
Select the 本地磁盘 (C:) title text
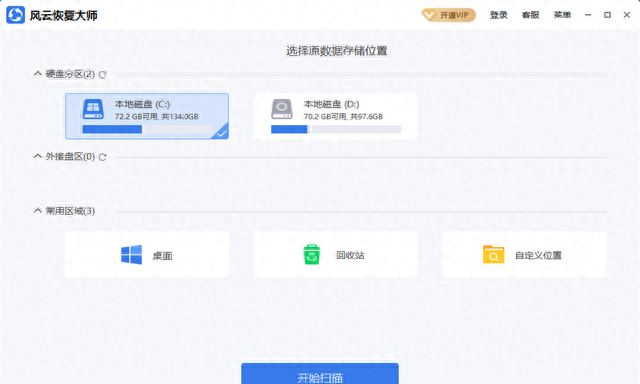pos(142,104)
